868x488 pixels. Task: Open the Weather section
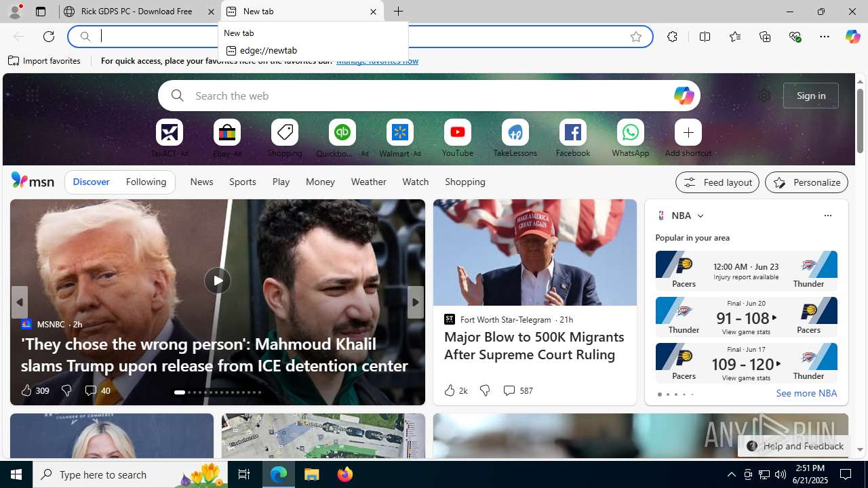click(x=368, y=182)
